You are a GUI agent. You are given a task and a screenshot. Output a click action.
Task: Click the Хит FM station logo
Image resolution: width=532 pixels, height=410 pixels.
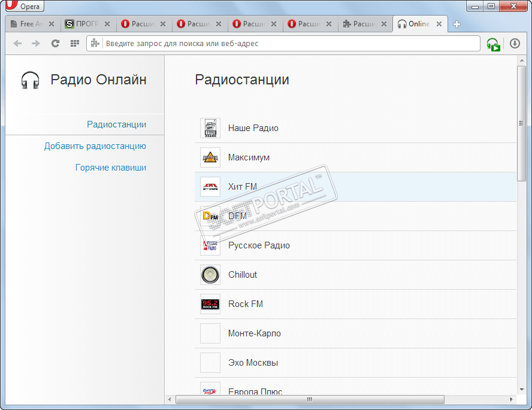click(210, 187)
